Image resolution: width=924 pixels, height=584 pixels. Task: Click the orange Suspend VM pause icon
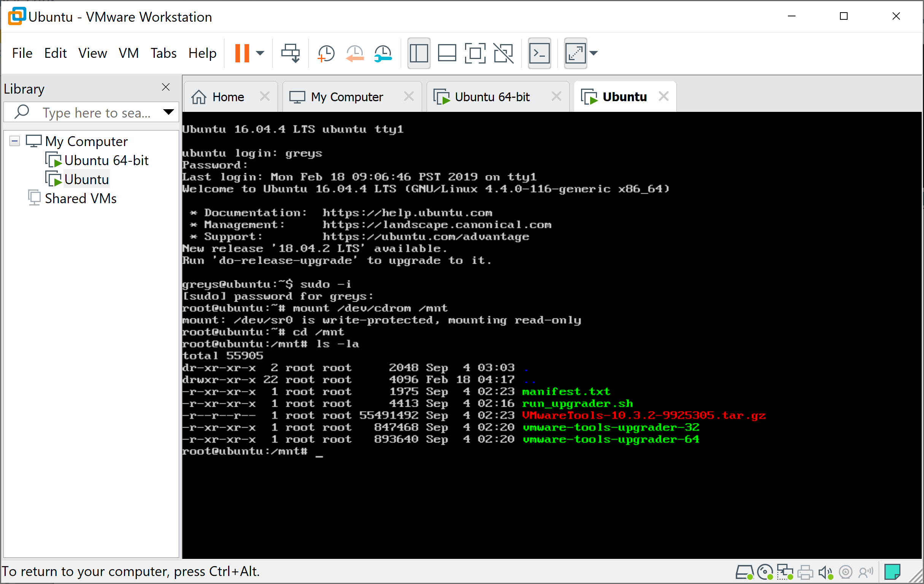[242, 53]
